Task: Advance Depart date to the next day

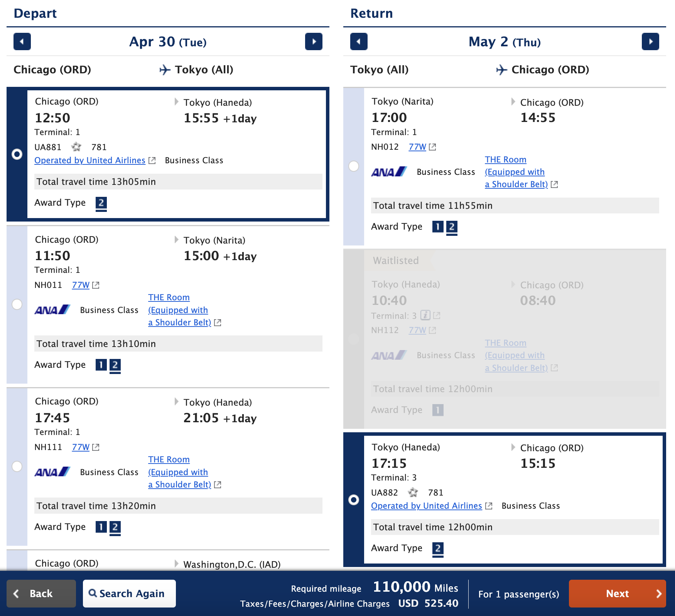Action: (x=314, y=42)
